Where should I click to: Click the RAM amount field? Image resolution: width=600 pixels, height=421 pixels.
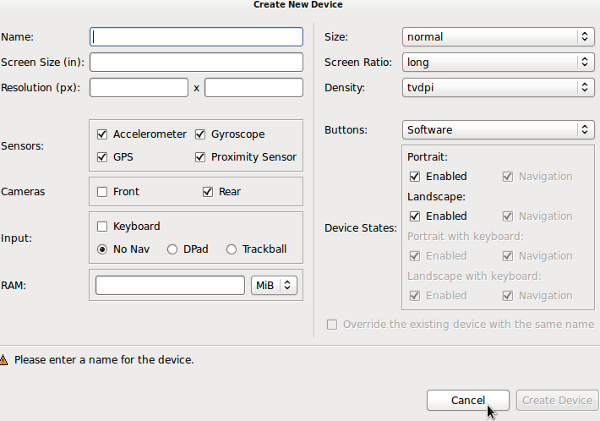pyautogui.click(x=169, y=285)
